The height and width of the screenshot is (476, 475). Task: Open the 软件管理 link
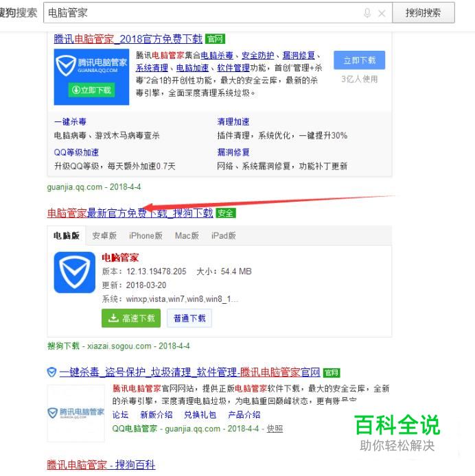233,68
